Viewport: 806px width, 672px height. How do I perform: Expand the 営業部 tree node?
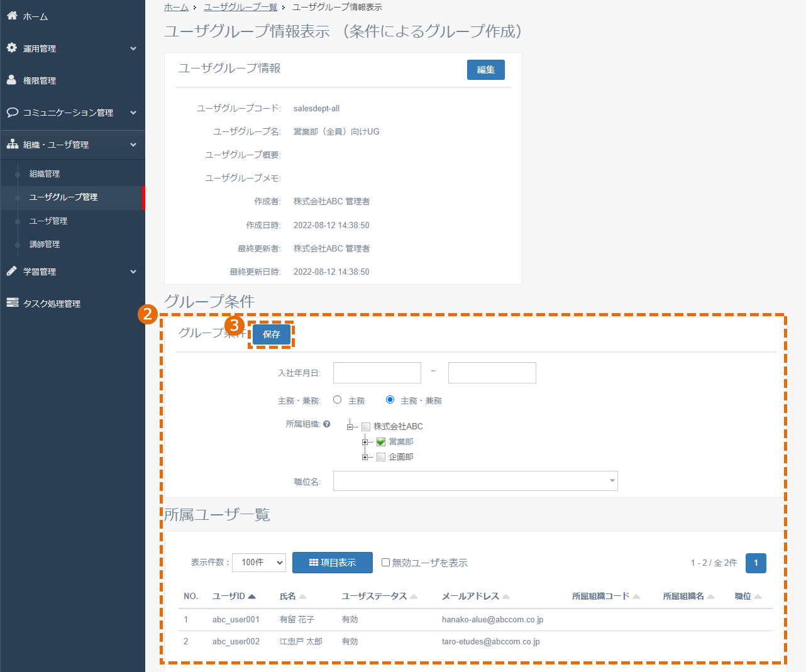[365, 443]
